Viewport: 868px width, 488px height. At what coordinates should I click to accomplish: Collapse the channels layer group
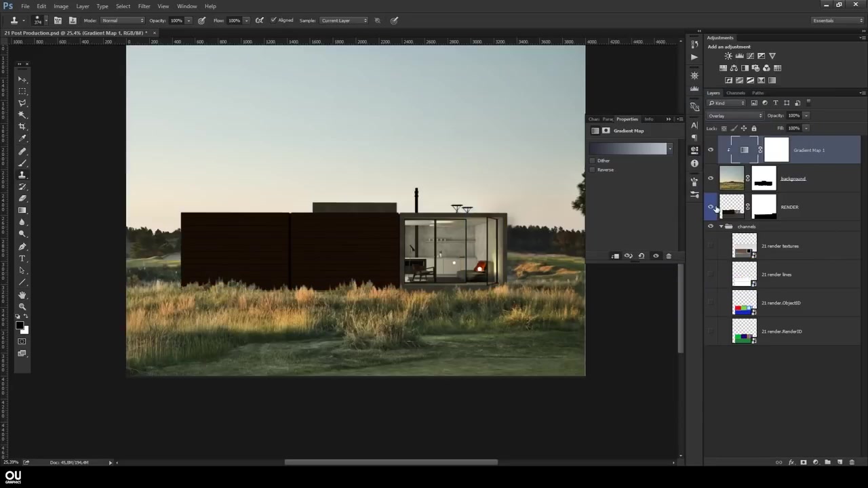click(x=720, y=226)
